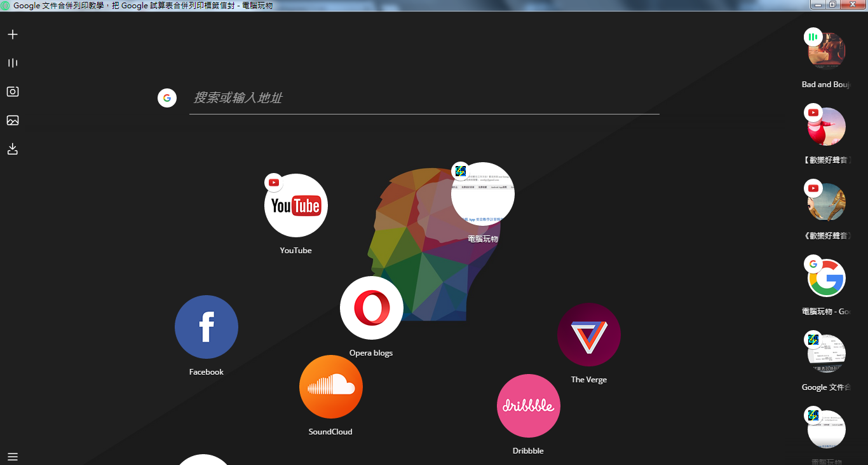868x465 pixels.
Task: Open The Verge speed dial bubble
Action: [x=589, y=335]
